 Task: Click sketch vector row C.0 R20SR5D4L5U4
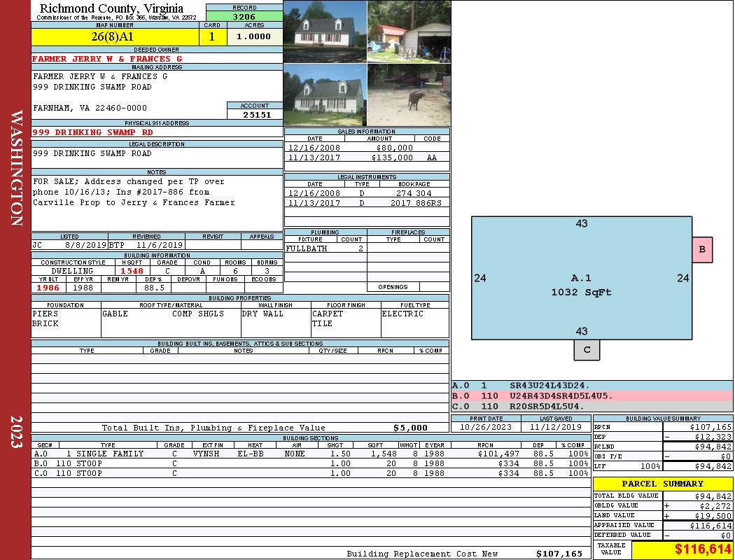click(592, 406)
